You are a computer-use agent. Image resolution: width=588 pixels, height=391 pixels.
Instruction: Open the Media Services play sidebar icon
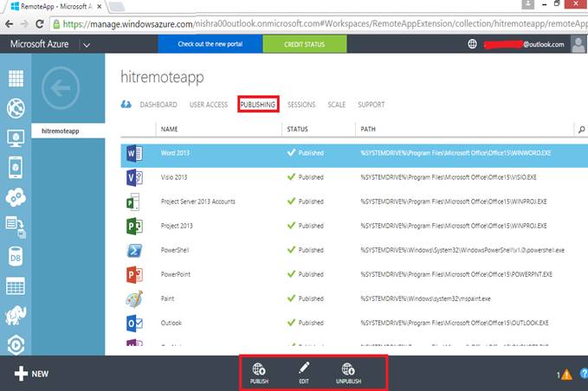16,345
